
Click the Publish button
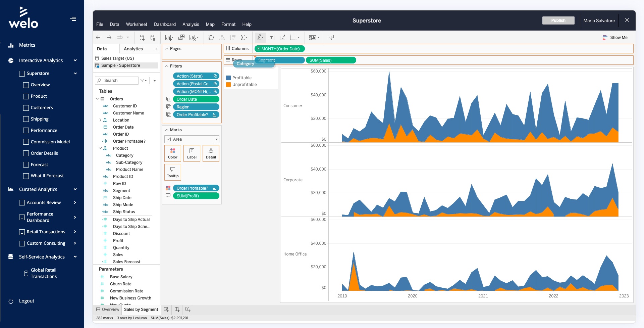[558, 20]
